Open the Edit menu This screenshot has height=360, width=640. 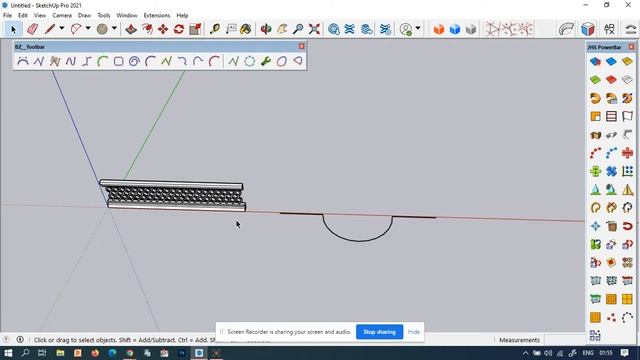coord(23,15)
